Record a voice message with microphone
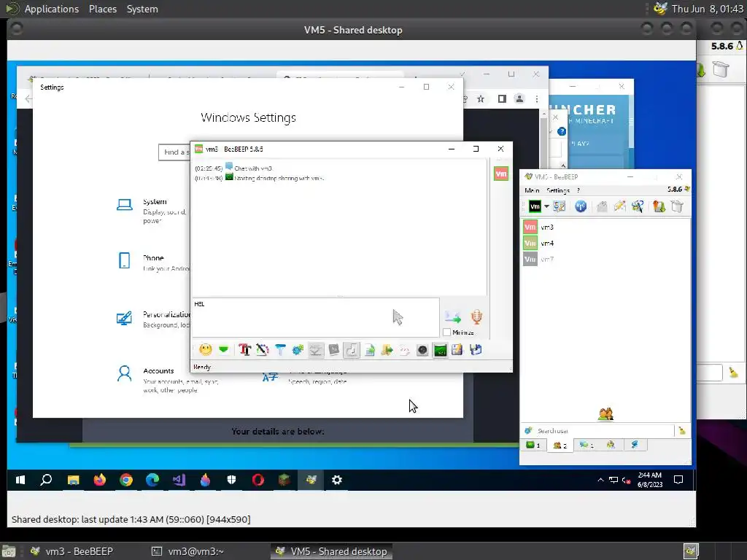 point(476,316)
